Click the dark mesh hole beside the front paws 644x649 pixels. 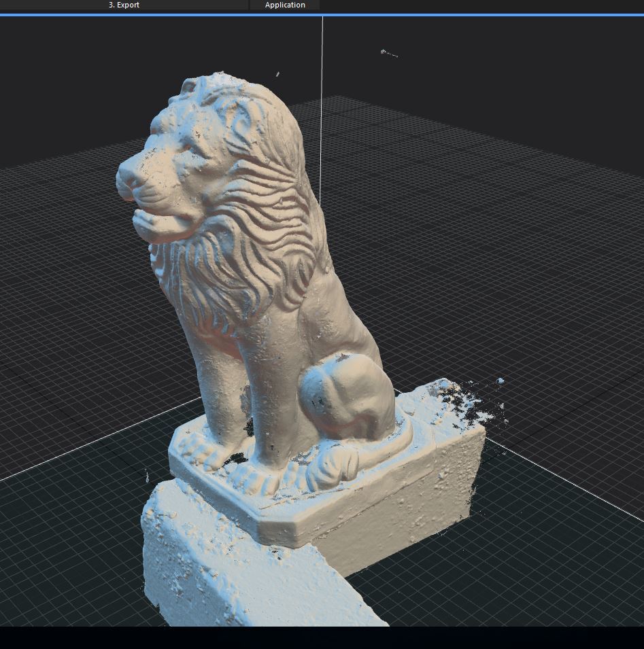[237, 457]
